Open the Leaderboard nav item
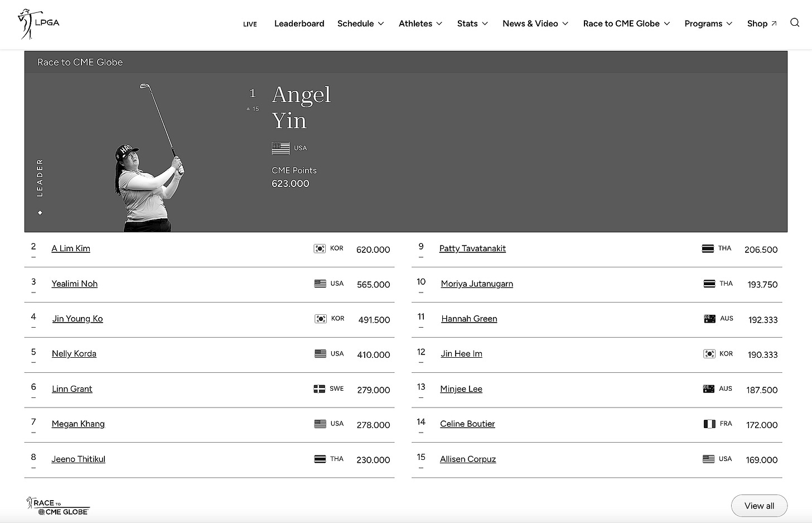Viewport: 812px width, 523px height. [x=299, y=23]
